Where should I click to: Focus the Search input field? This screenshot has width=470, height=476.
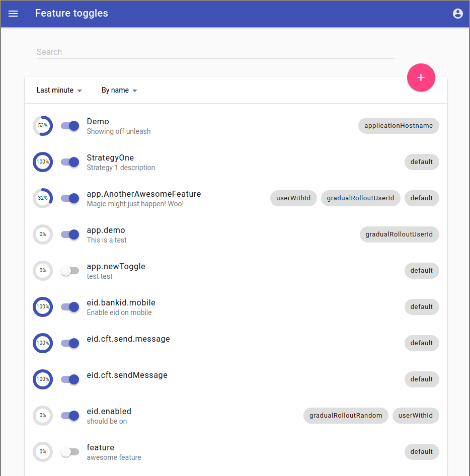click(215, 52)
